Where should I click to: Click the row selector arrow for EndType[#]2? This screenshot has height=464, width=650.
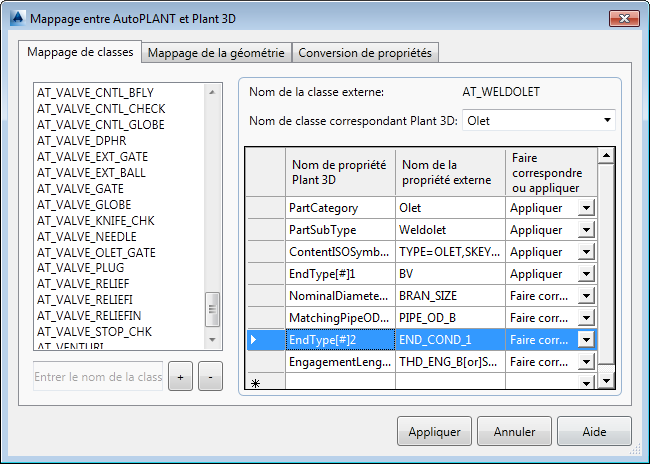coord(254,340)
